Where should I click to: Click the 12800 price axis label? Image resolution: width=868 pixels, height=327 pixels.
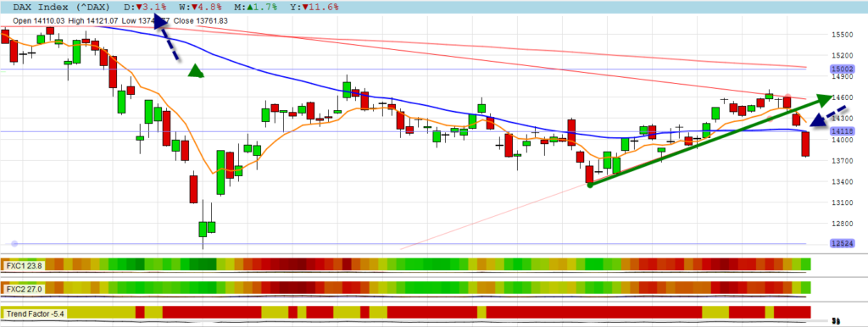point(842,224)
